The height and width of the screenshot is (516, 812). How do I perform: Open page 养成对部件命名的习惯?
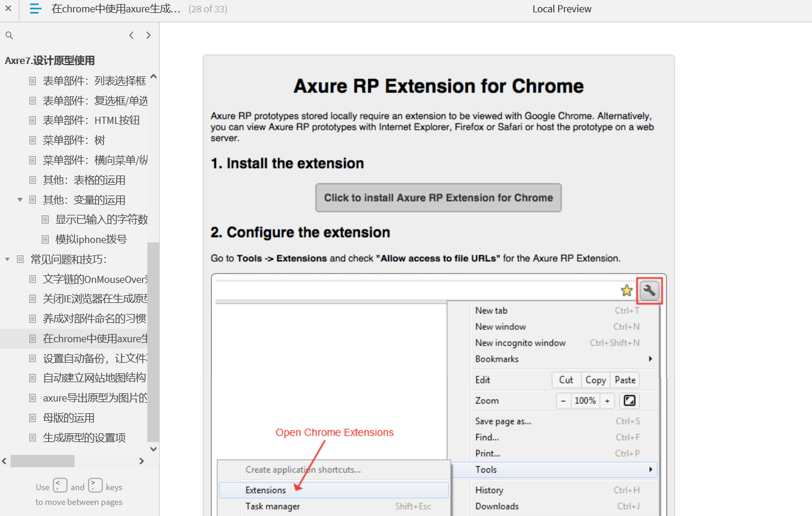(95, 319)
